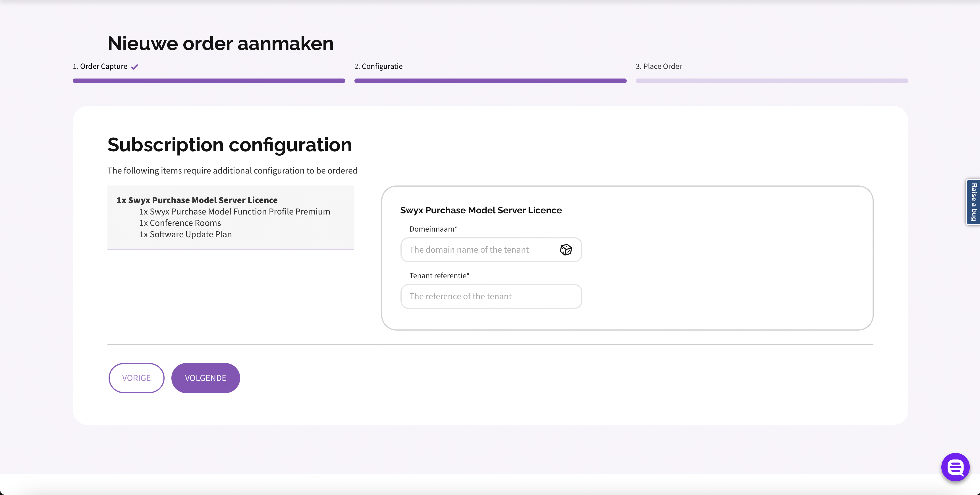Click the Swyx Purchase Model Server Licence panel heading
Screen dimensions: 980x495
pyautogui.click(x=481, y=210)
